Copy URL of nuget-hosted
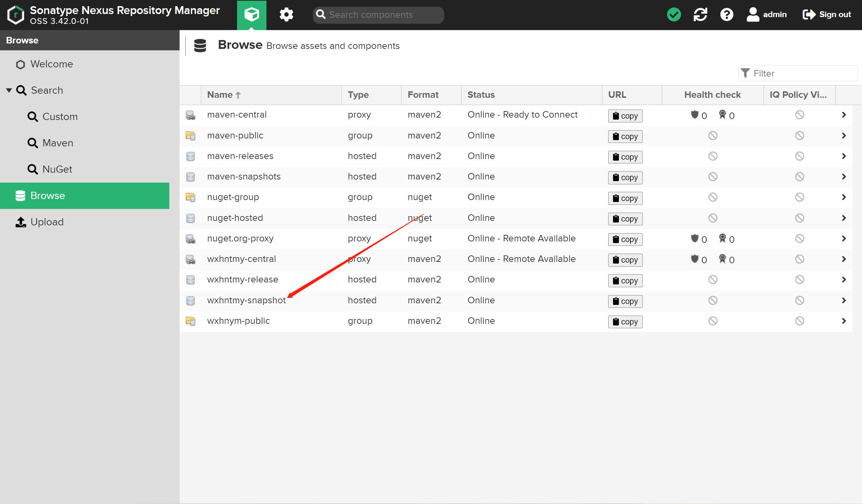The image size is (862, 504). 625,219
